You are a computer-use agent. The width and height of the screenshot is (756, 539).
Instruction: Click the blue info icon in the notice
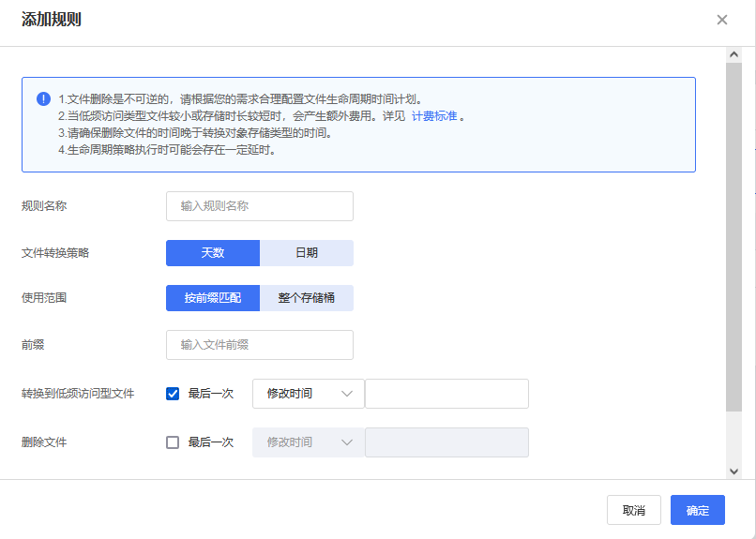(x=43, y=99)
